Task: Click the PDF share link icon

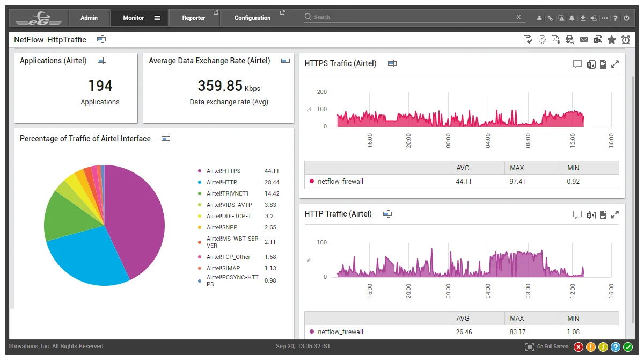Action: click(x=542, y=40)
